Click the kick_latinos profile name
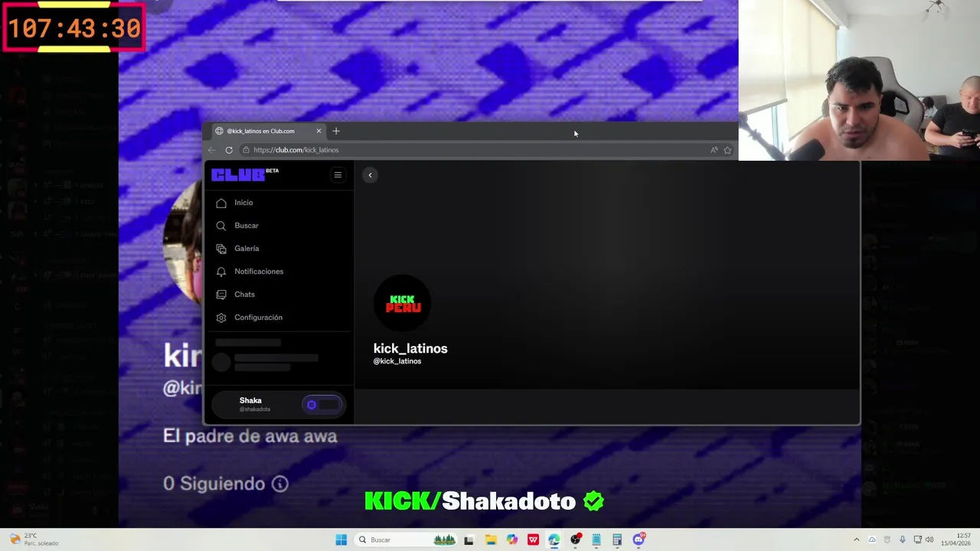 (x=410, y=348)
